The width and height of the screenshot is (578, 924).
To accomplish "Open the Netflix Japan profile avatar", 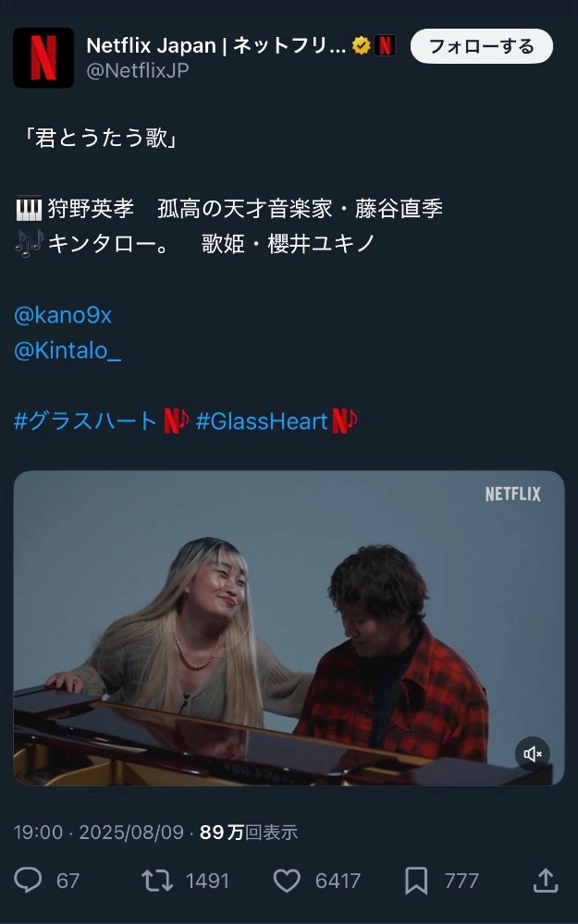I will point(43,57).
